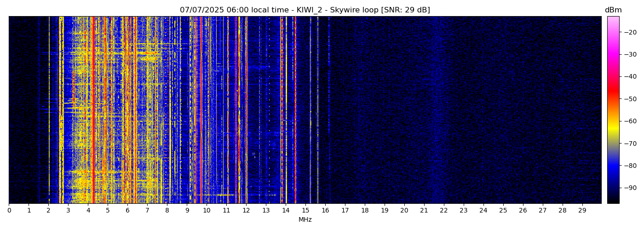This screenshot has width=644, height=230.
Task: Click the plot title text at top
Action: point(305,10)
